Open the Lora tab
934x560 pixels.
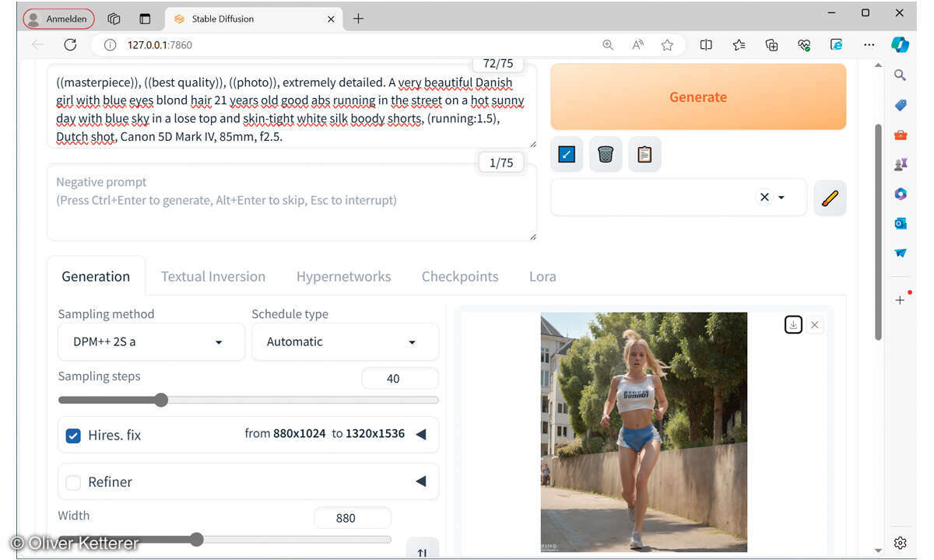(x=542, y=276)
